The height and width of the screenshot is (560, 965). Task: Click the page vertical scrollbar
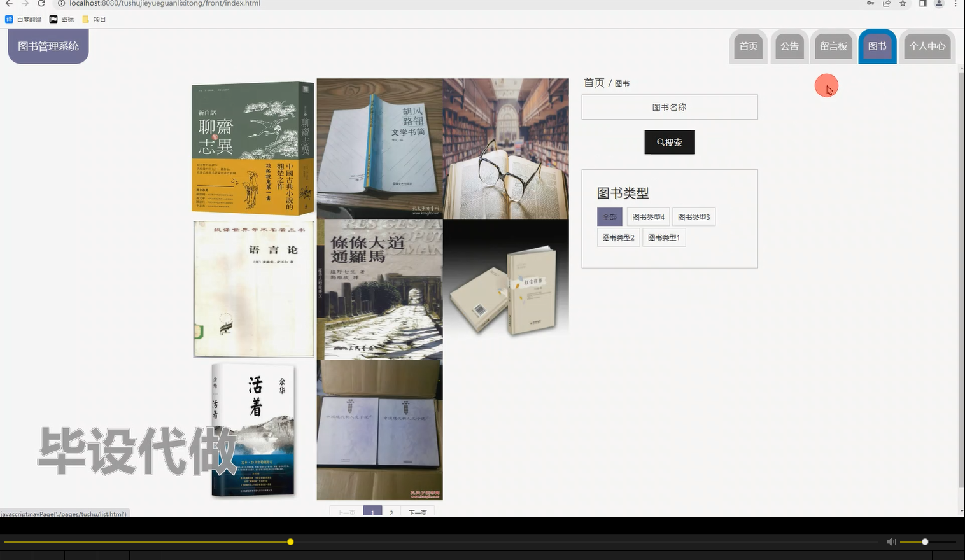(961, 280)
